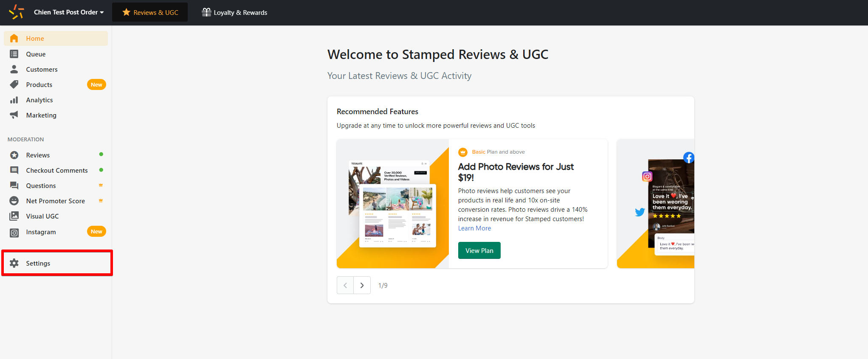Click the Customers person icon

(14, 69)
